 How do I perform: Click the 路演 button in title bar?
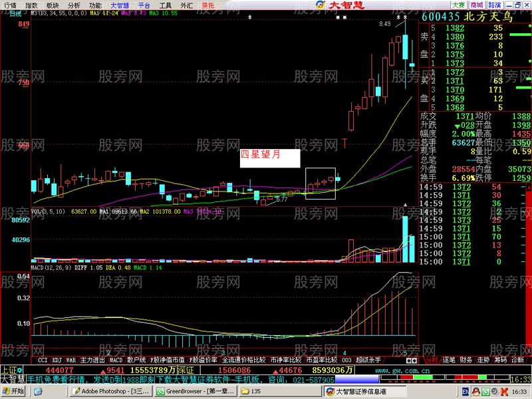(x=494, y=5)
